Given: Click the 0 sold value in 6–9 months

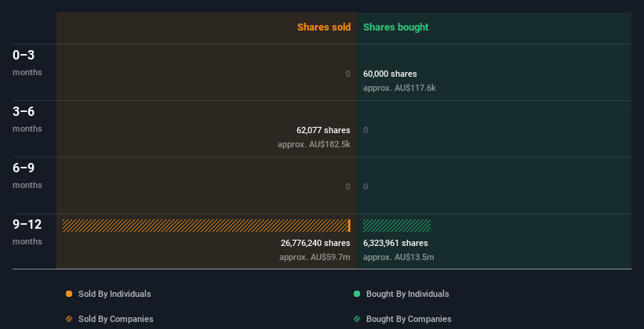Looking at the screenshot, I should point(348,186).
